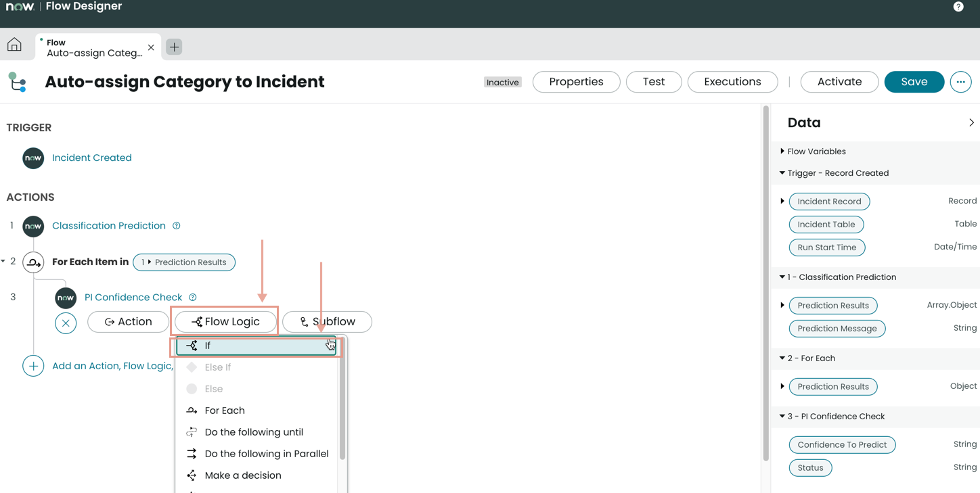This screenshot has height=493, width=980.
Task: Add an Action step
Action: (128, 322)
